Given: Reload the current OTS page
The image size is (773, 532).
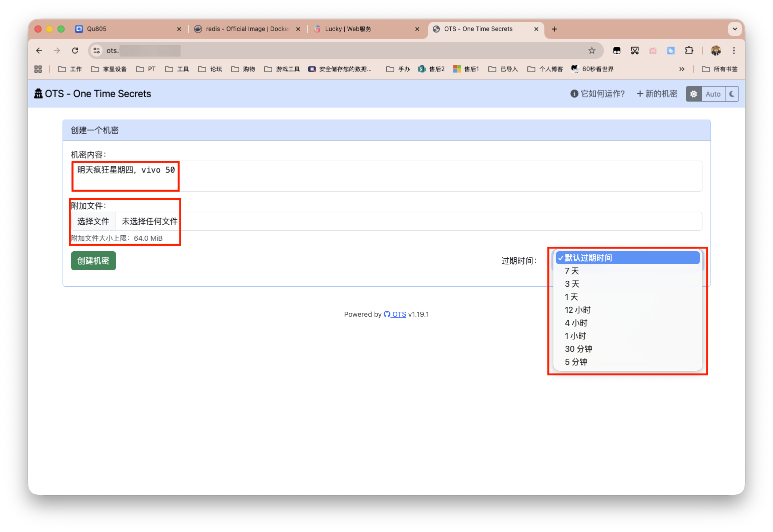Looking at the screenshot, I should 75,51.
